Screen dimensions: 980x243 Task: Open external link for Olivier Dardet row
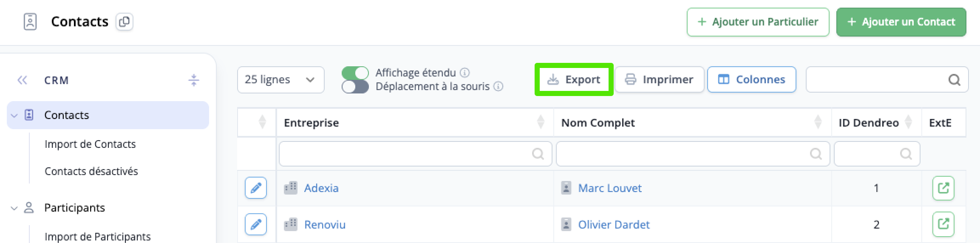[943, 224]
